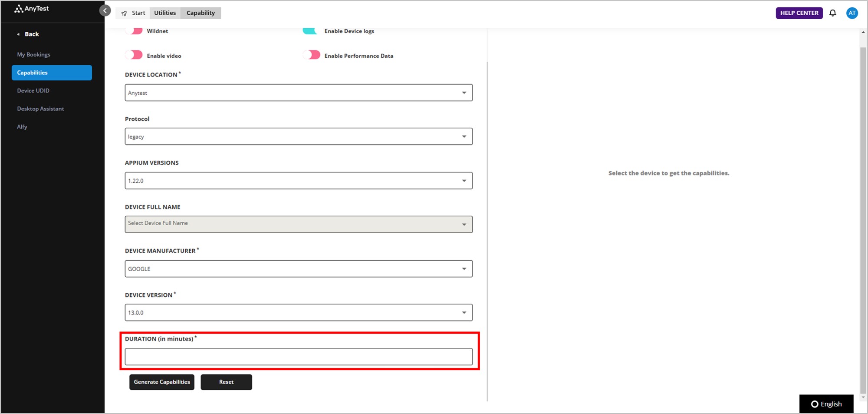Open the Device Version dropdown

[299, 312]
